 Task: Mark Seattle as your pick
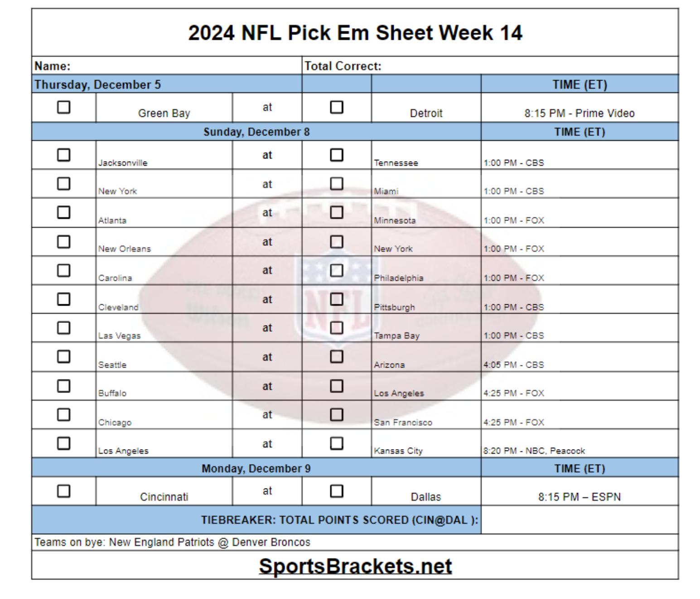click(64, 357)
